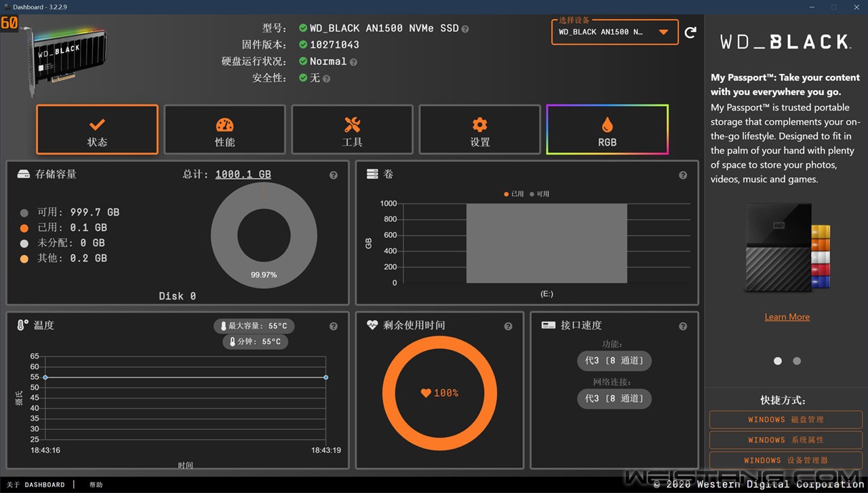Click the 可用: 999.7 GB legend entry
This screenshot has height=493, width=868.
click(70, 212)
